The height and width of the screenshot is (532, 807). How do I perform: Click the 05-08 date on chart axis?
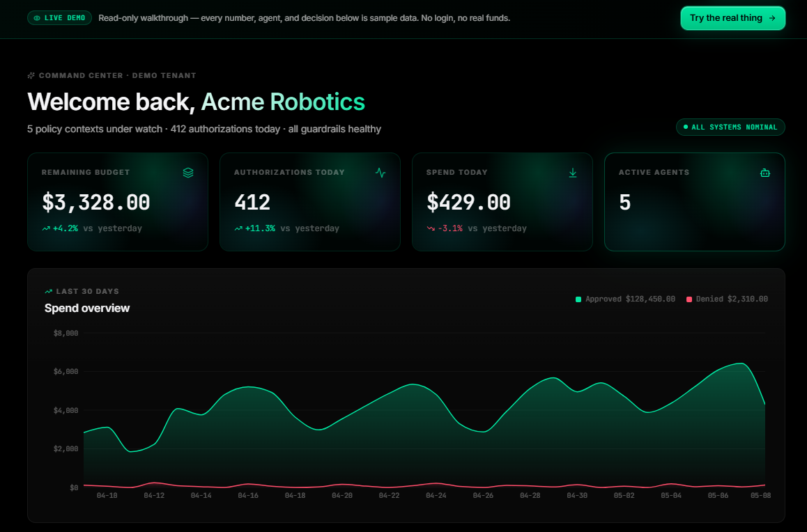click(x=761, y=496)
